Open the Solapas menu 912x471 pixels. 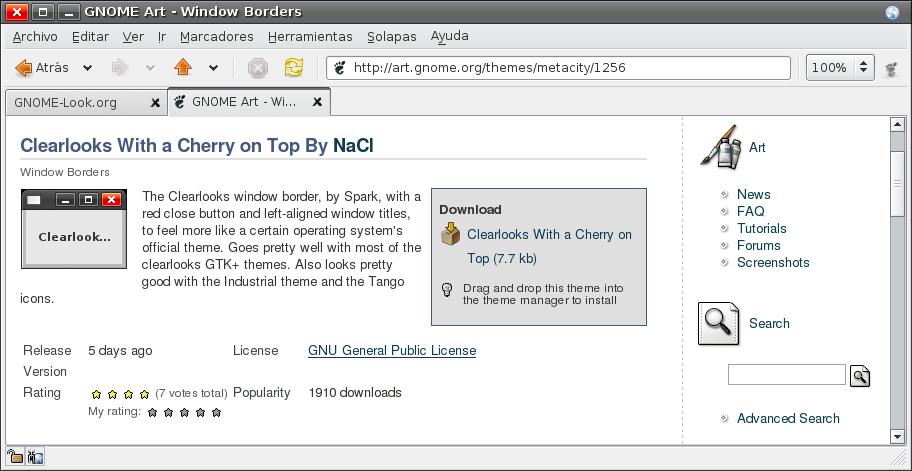391,37
